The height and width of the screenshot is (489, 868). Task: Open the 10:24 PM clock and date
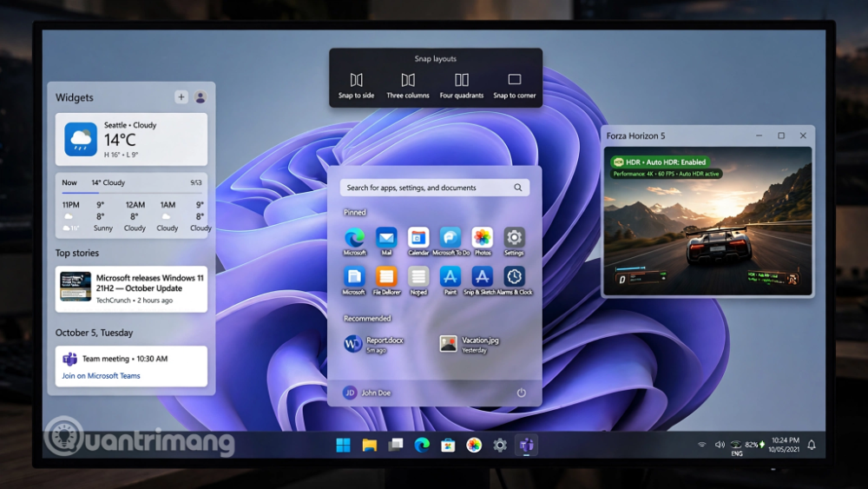coord(785,445)
